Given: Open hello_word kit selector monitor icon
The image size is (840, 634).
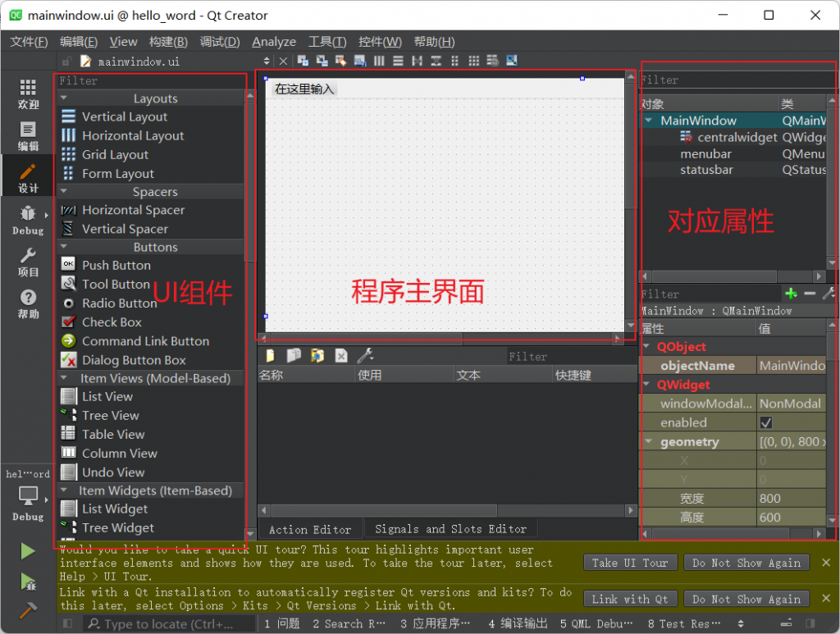Looking at the screenshot, I should click(28, 496).
